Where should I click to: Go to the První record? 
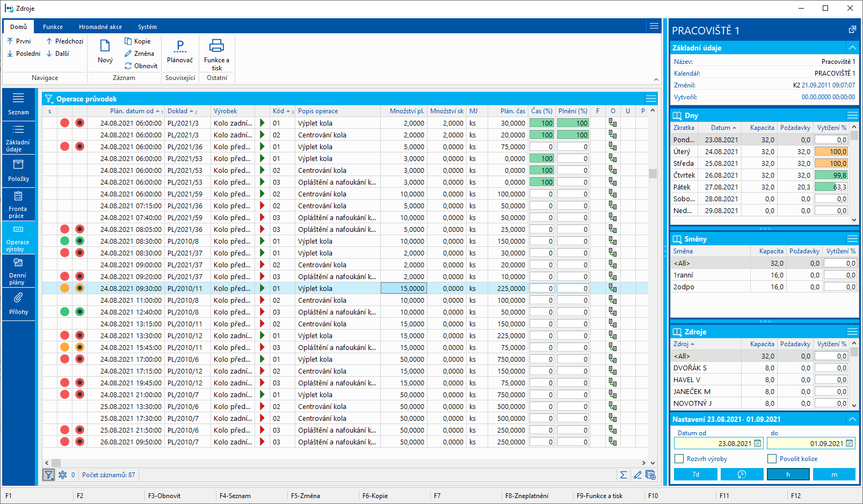pos(19,41)
